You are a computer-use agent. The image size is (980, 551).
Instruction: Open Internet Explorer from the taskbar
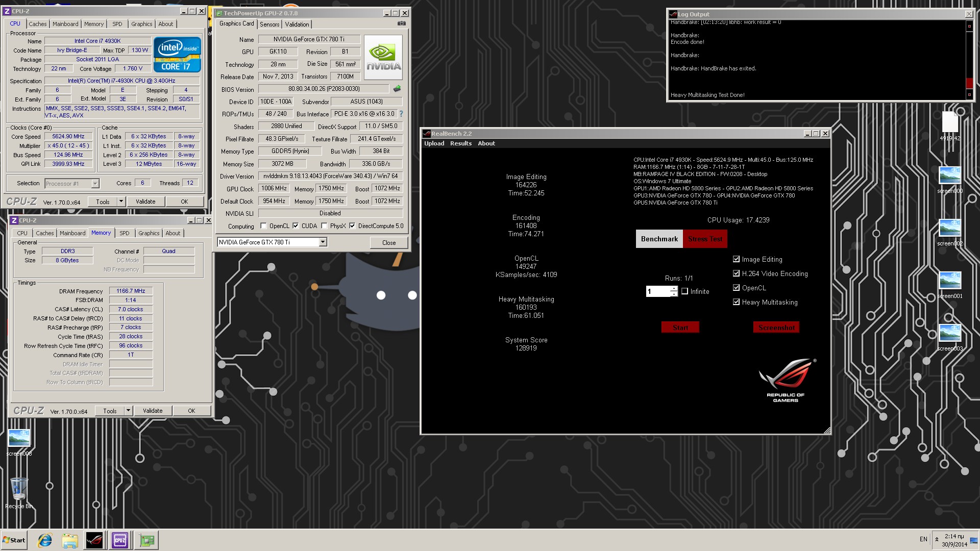tap(45, 540)
